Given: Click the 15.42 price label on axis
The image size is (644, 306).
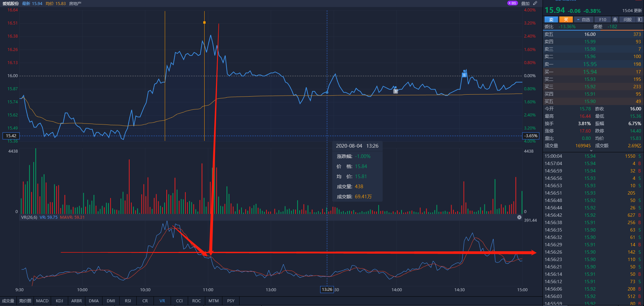Looking at the screenshot, I should [x=11, y=136].
